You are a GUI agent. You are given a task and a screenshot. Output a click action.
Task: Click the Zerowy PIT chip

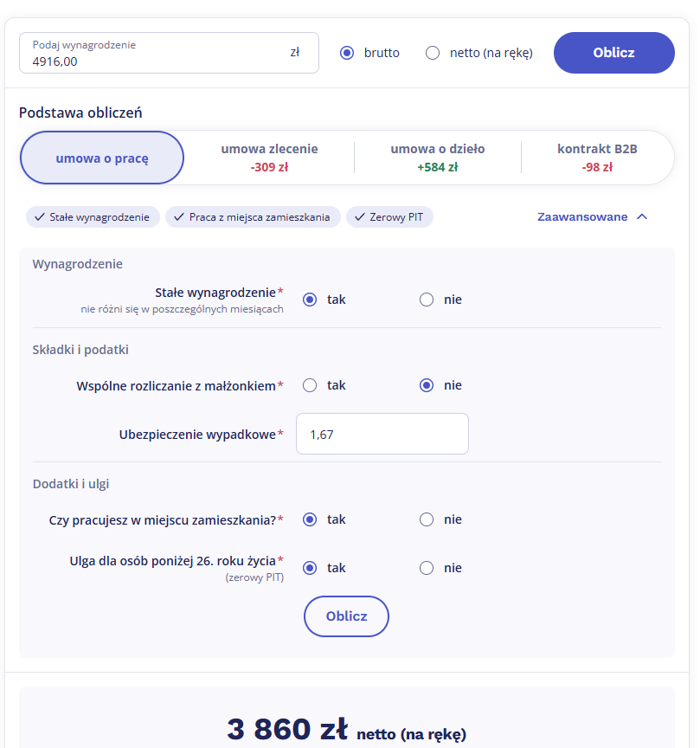pos(389,217)
